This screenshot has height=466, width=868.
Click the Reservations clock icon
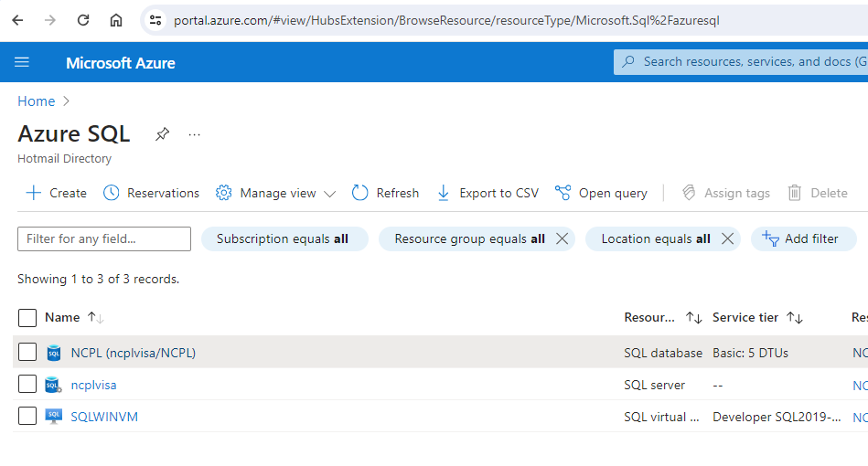112,193
